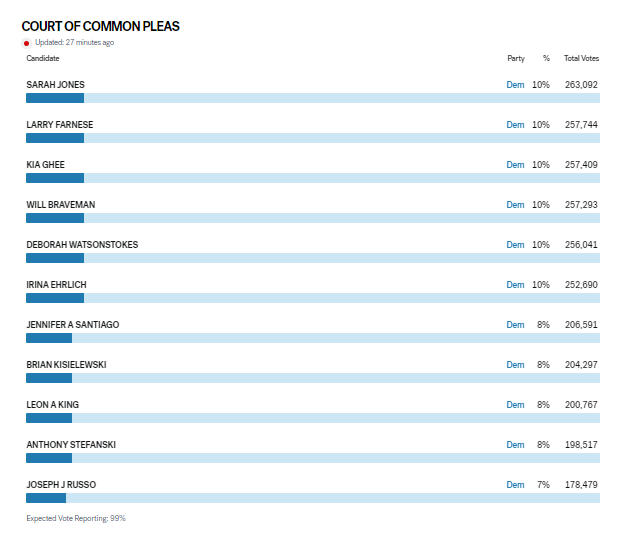Select candidate Will Braveman
623x534 pixels.
click(61, 205)
